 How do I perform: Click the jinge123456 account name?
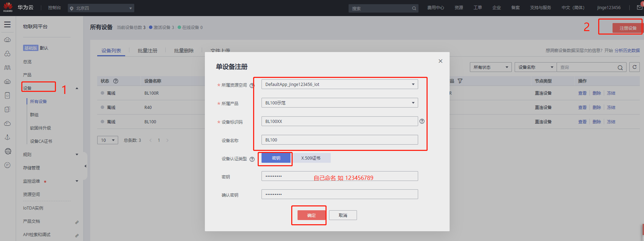tap(609, 8)
